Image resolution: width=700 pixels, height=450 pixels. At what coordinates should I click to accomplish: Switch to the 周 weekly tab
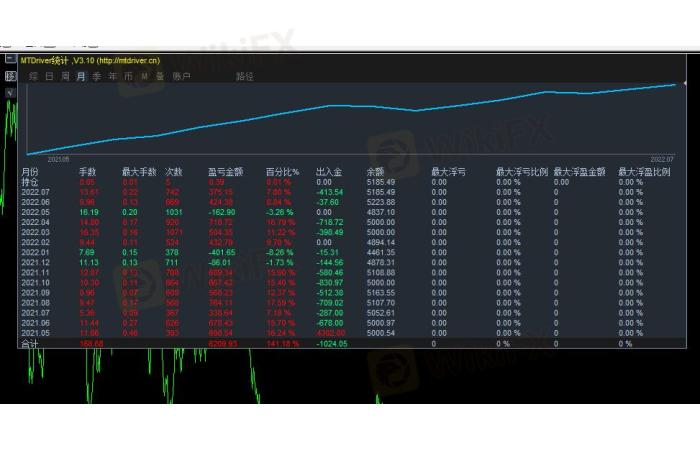65,76
